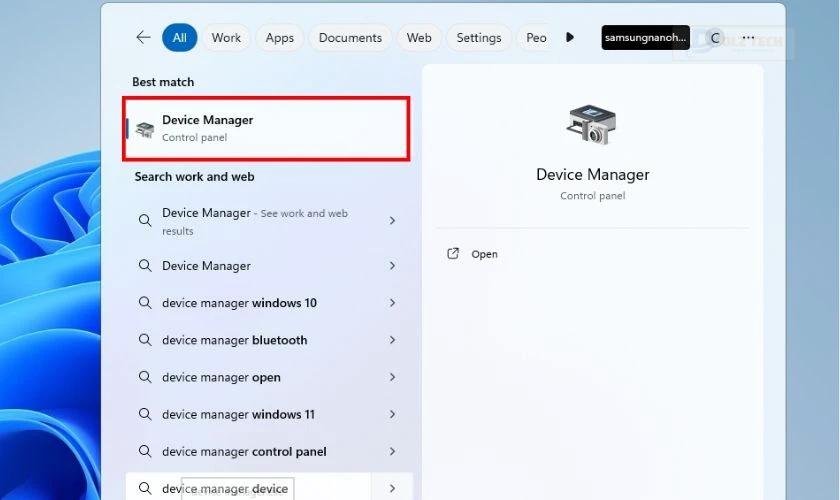This screenshot has height=500, width=840.
Task: Expand chevron for device manager open
Action: click(x=392, y=377)
